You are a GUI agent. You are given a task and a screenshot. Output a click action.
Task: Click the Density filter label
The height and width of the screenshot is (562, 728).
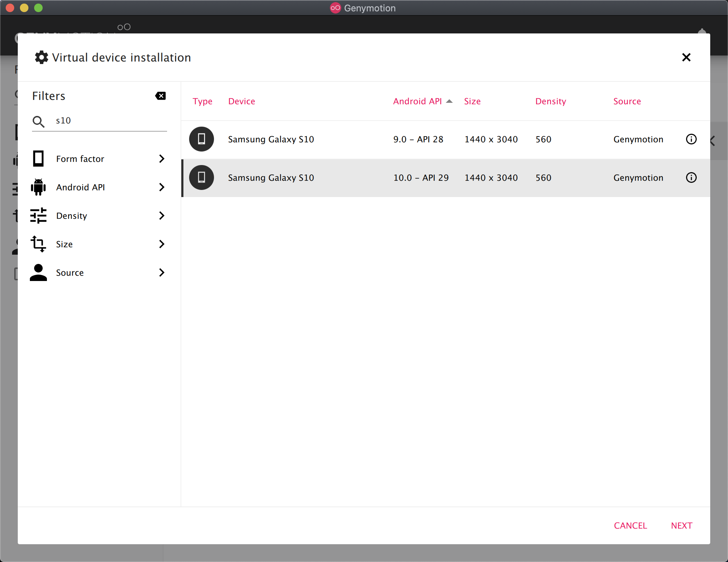(71, 216)
